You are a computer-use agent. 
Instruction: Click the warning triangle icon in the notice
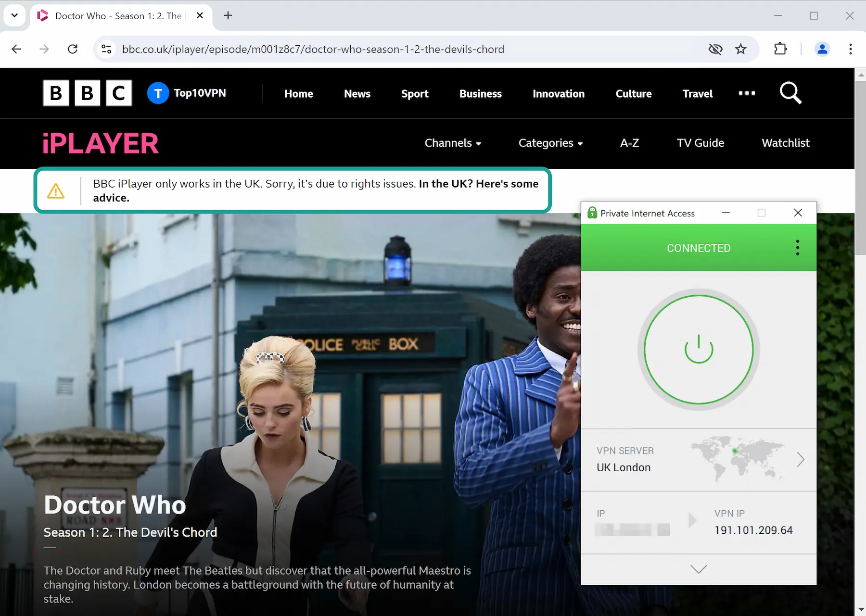56,191
